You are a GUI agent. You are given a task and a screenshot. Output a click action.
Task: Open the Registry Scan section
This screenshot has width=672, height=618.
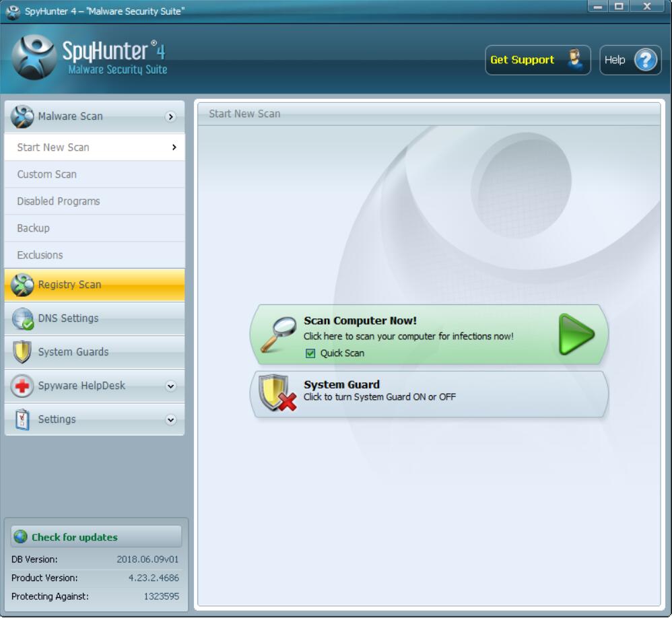pyautogui.click(x=95, y=285)
